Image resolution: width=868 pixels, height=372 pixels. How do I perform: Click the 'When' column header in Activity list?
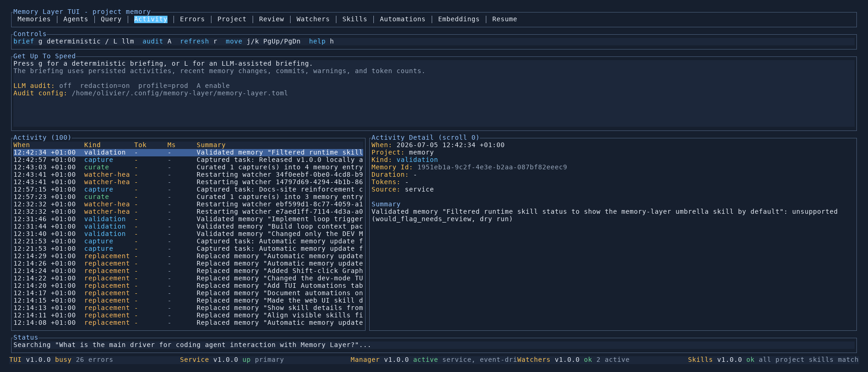click(22, 145)
